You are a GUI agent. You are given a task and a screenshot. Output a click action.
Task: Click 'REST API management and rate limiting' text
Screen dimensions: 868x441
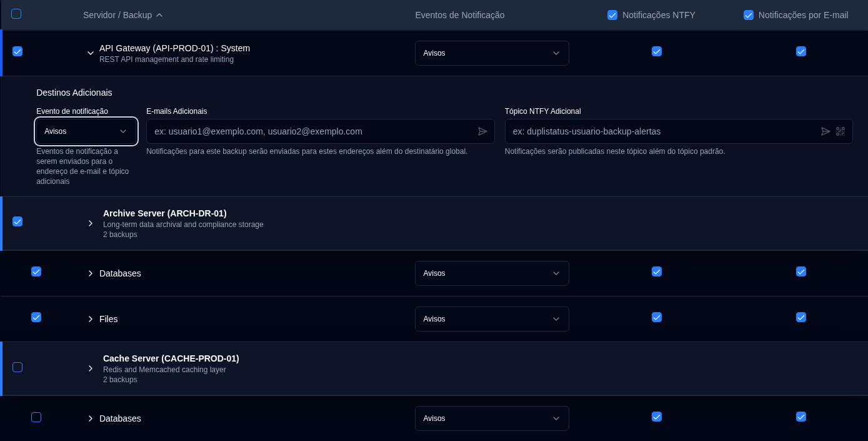(x=166, y=59)
